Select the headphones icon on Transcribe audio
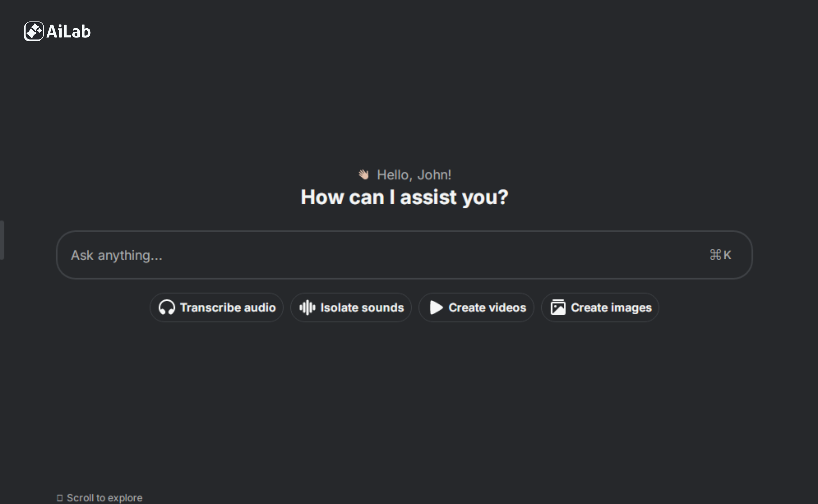818x504 pixels. pyautogui.click(x=168, y=307)
